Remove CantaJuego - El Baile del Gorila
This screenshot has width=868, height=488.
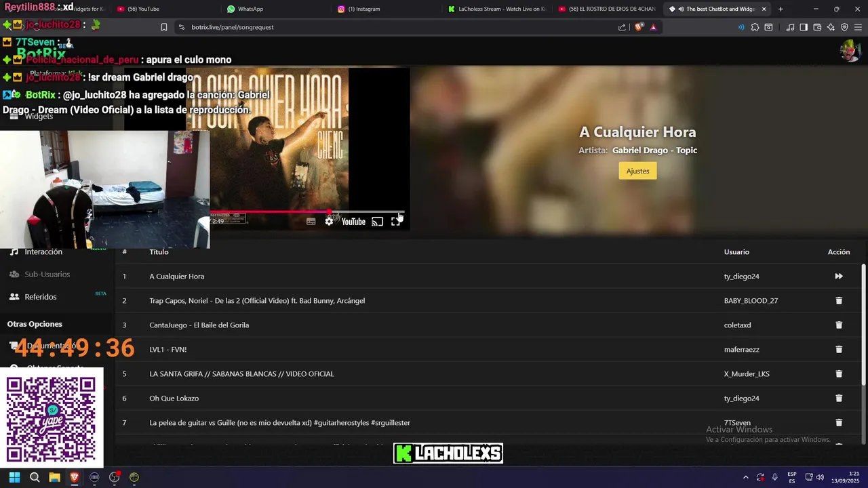pyautogui.click(x=839, y=325)
